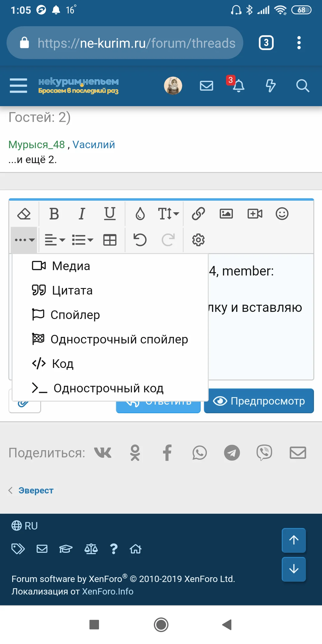Open the Эверест breadcrumb link

click(36, 490)
